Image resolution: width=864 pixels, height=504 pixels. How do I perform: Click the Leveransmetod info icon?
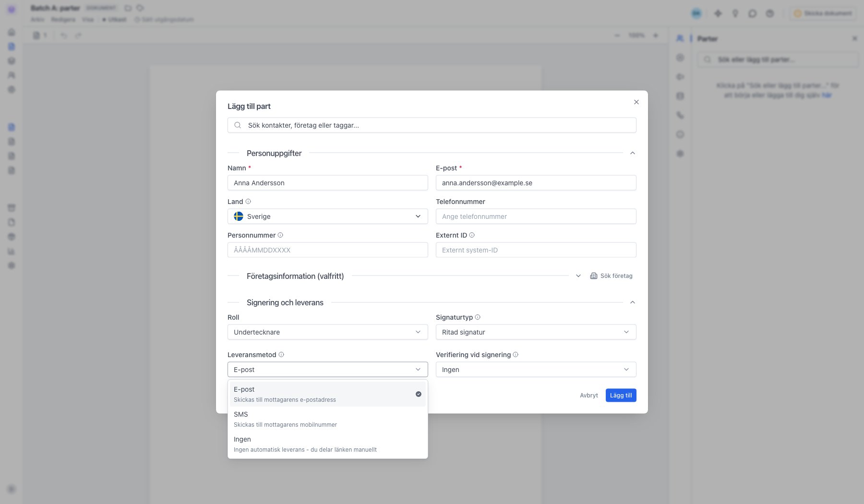click(281, 355)
